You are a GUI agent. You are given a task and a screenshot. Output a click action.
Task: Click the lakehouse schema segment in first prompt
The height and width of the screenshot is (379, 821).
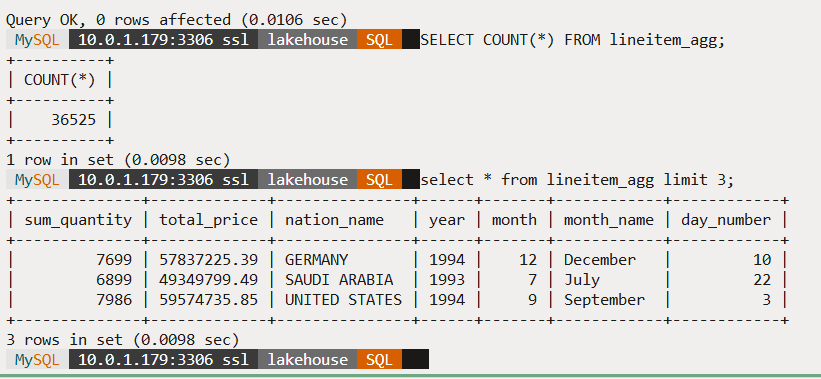point(308,40)
